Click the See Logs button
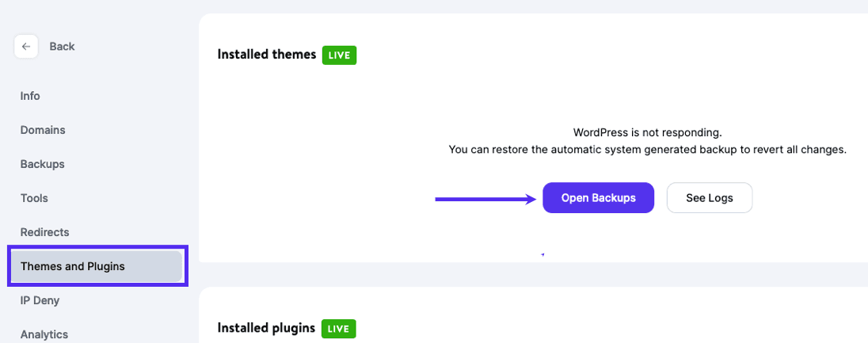This screenshot has width=868, height=343. coord(709,198)
